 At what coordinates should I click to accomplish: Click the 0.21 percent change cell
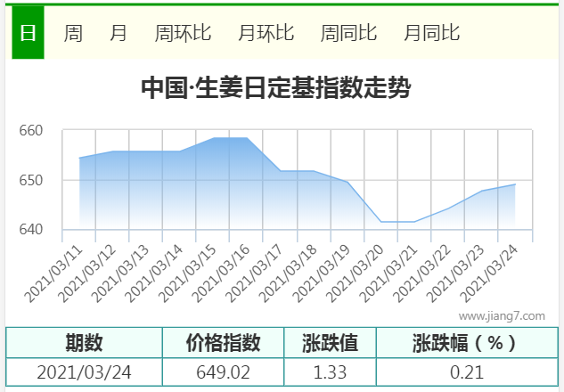pyautogui.click(x=467, y=372)
